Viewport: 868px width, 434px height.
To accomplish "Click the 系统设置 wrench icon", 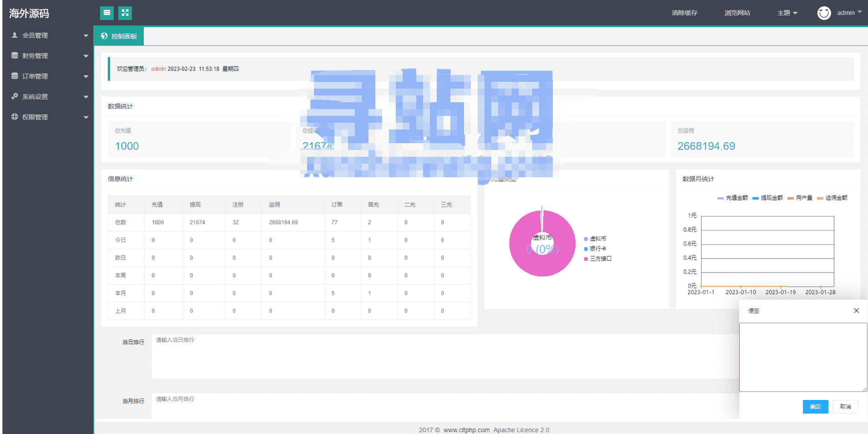I will (x=15, y=96).
